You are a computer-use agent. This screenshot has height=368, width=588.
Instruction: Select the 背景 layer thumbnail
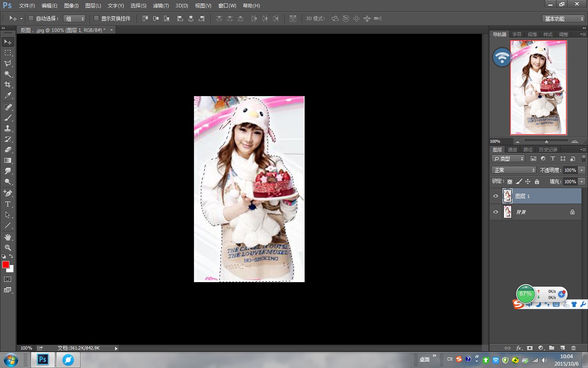[x=508, y=212]
